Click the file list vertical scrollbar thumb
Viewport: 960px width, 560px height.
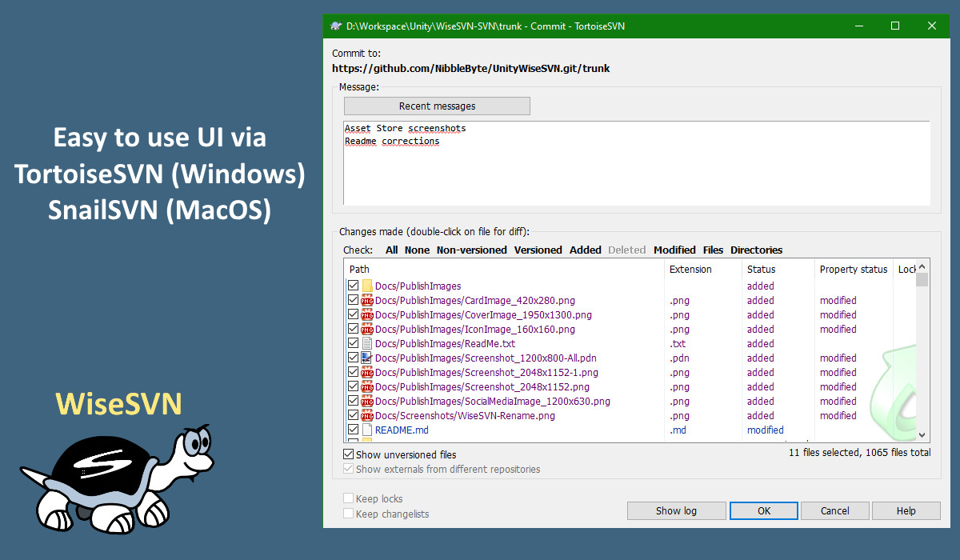click(922, 279)
